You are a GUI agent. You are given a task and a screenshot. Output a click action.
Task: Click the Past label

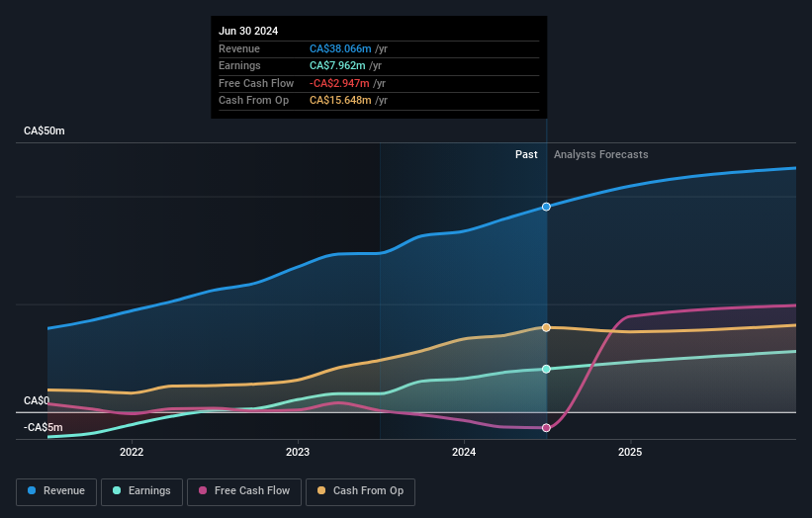coord(526,154)
